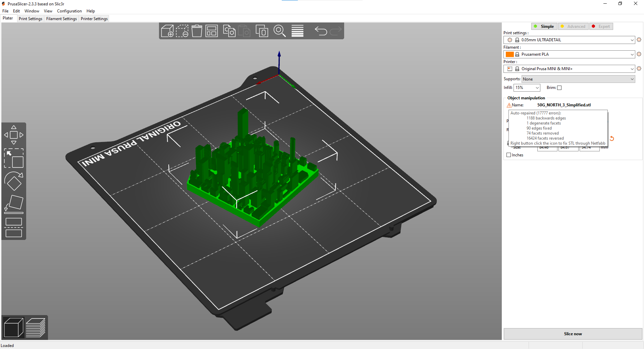Switch to Advanced mode
The height and width of the screenshot is (349, 644).
(573, 27)
